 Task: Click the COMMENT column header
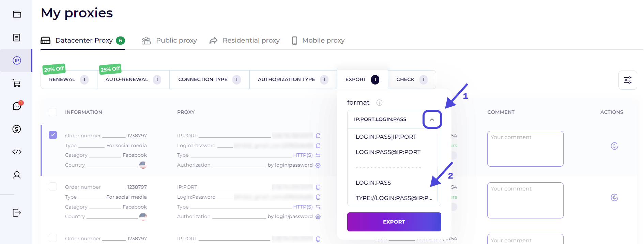pos(501,112)
